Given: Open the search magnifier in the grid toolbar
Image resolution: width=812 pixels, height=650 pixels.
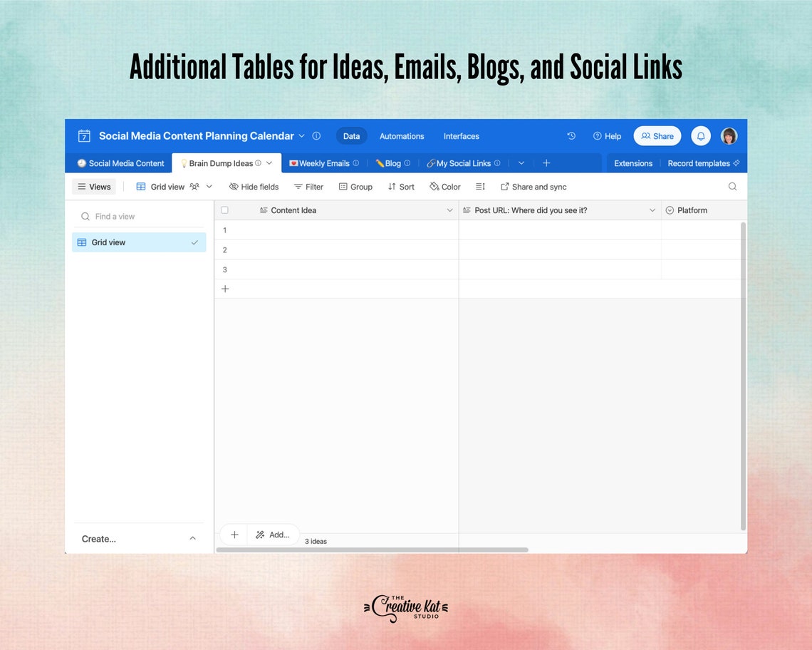Looking at the screenshot, I should pos(732,186).
